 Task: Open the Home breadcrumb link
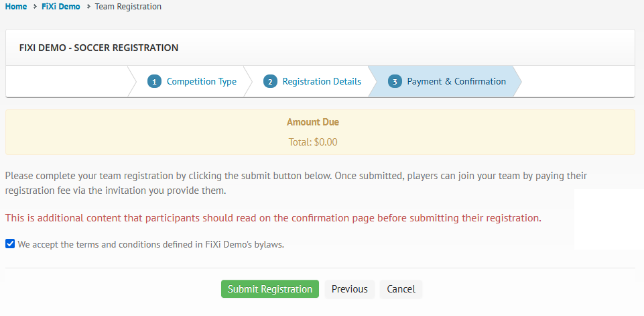16,7
